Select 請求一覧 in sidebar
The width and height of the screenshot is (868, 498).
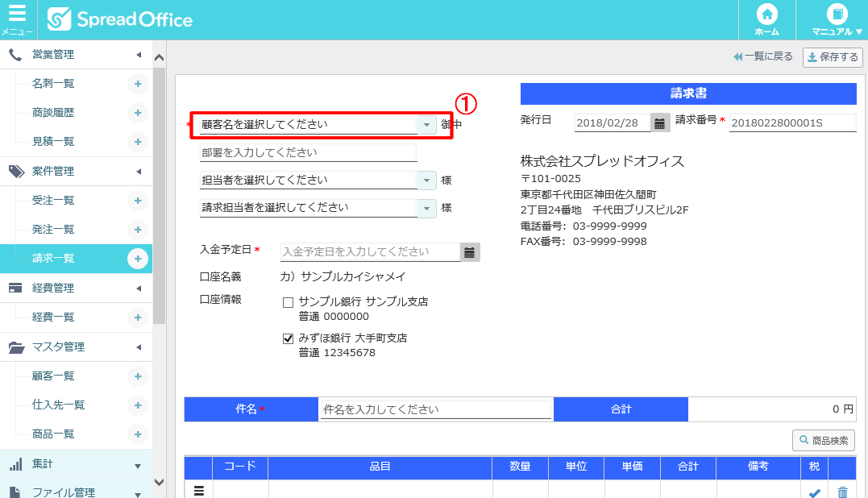coord(53,258)
